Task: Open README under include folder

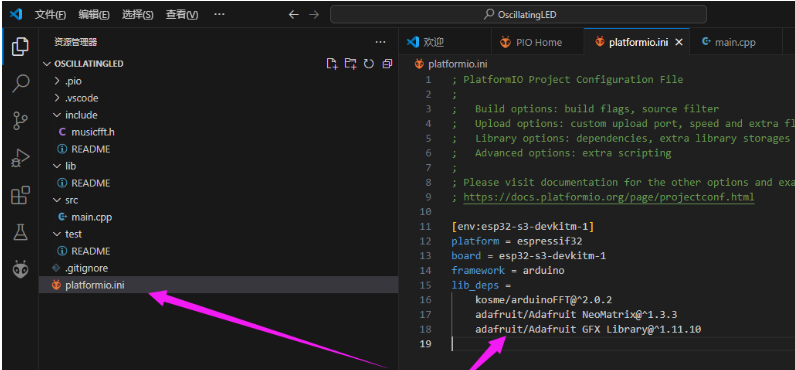Action: [x=91, y=149]
